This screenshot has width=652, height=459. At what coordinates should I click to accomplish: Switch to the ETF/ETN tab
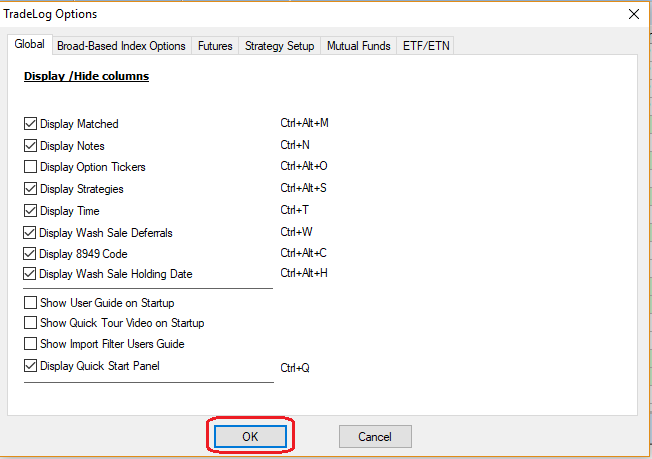coord(426,46)
